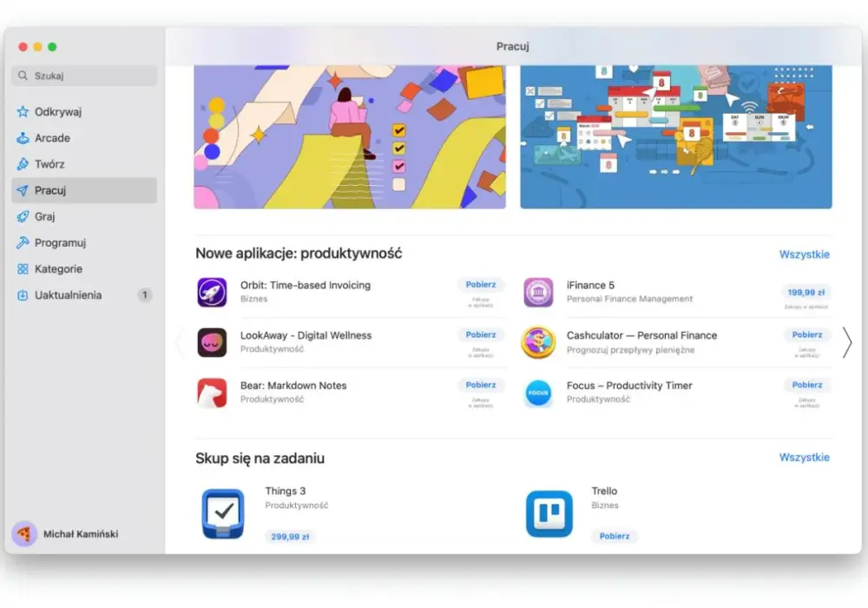Click the Programuj hammer icon

click(23, 242)
